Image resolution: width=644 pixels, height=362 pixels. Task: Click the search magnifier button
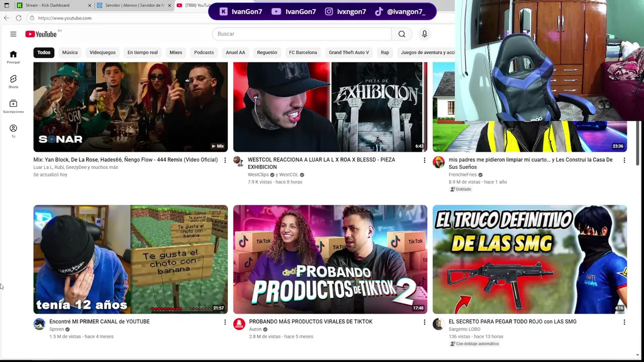pyautogui.click(x=401, y=34)
